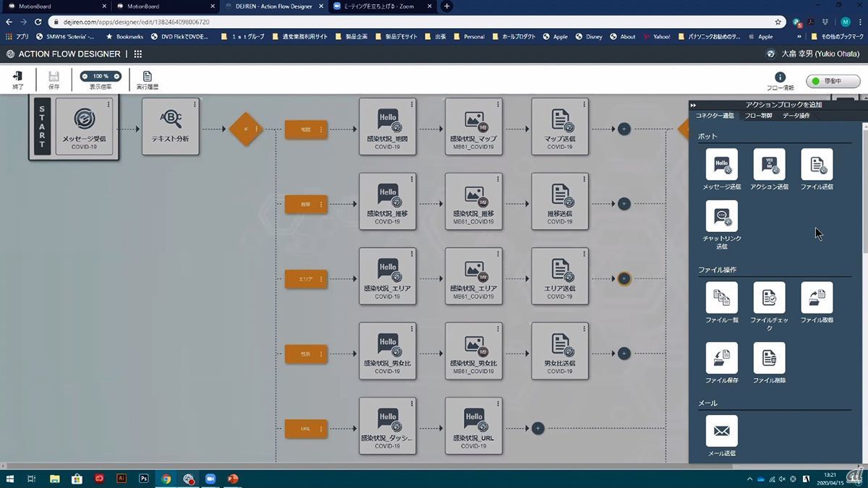This screenshot has width=868, height=488.
Task: Open Photoshop from Windows taskbar
Action: click(143, 479)
